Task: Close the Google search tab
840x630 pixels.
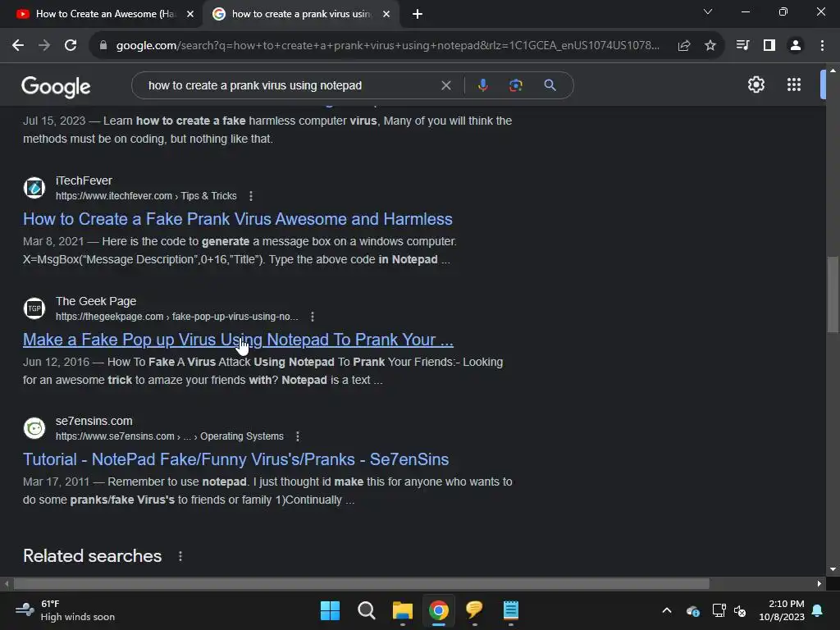Action: click(x=386, y=14)
